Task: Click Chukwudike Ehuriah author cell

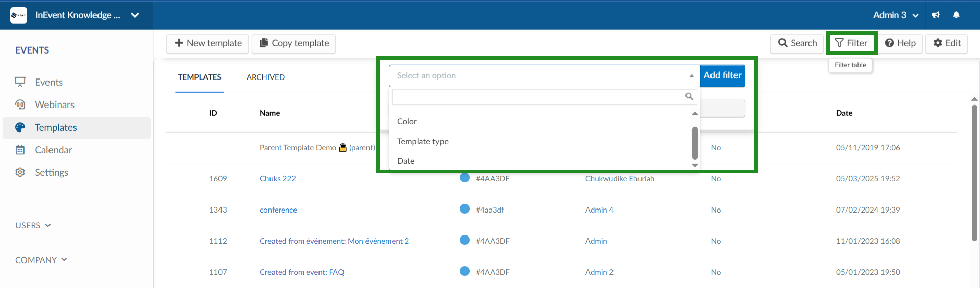Action: [620, 179]
